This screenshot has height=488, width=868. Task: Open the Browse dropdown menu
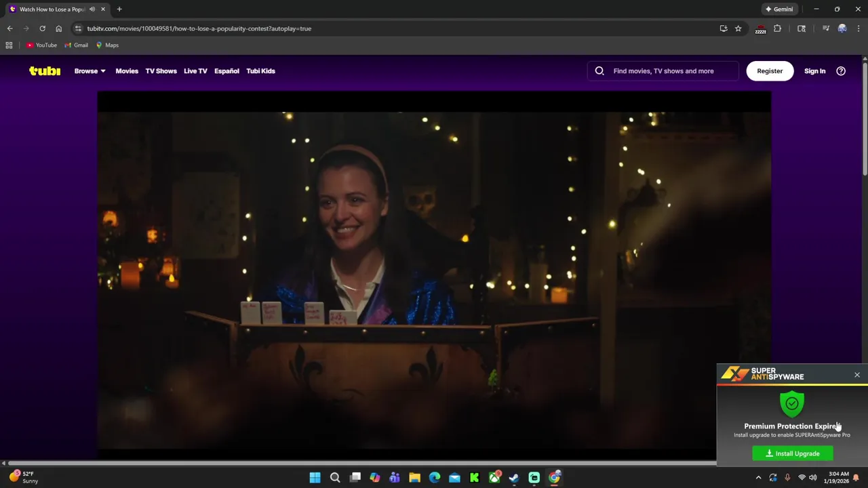[90, 70]
